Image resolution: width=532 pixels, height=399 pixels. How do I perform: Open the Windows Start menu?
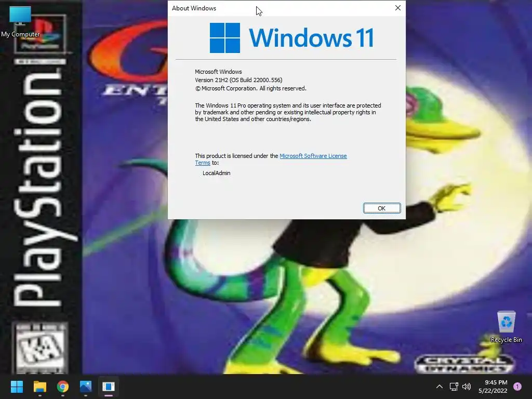(17, 387)
